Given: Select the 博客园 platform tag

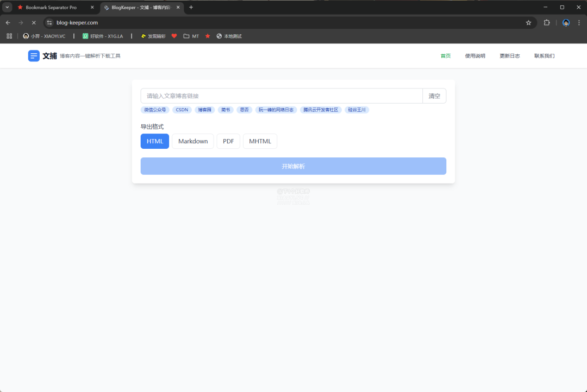Looking at the screenshot, I should click(x=205, y=110).
